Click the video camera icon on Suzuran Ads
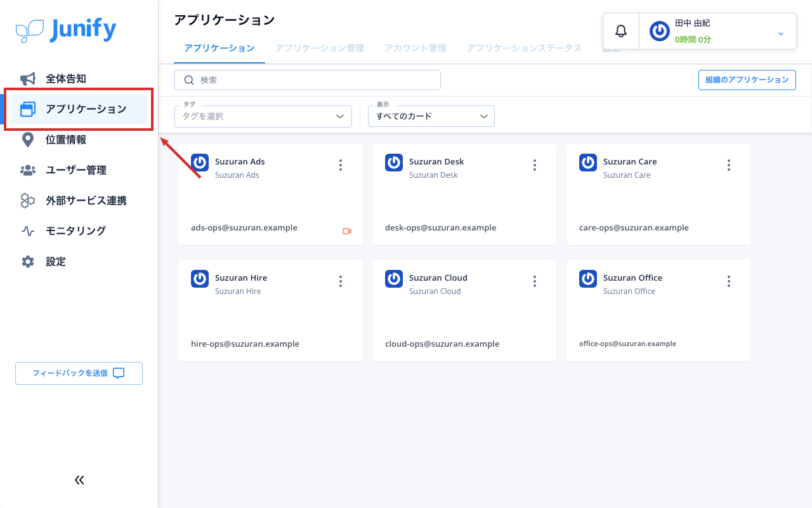 click(347, 231)
